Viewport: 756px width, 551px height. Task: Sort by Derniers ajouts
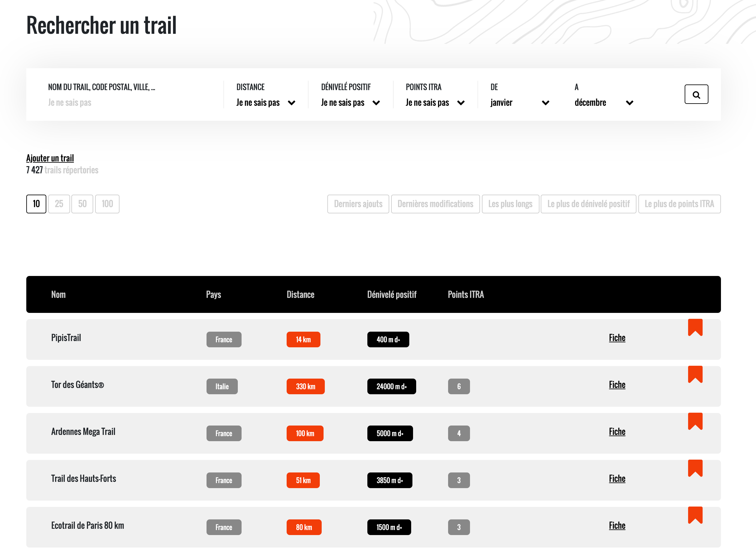358,204
